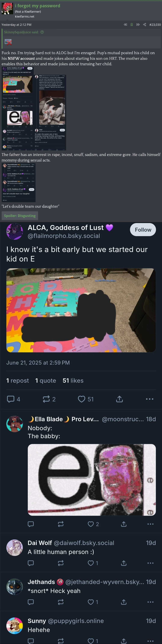
Task: Open the 1 quote list
Action: [x=46, y=380]
